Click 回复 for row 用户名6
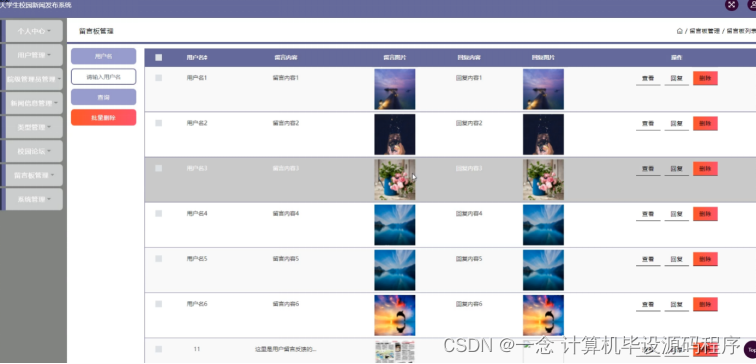Viewport: 756px width, 364px height. tap(677, 305)
